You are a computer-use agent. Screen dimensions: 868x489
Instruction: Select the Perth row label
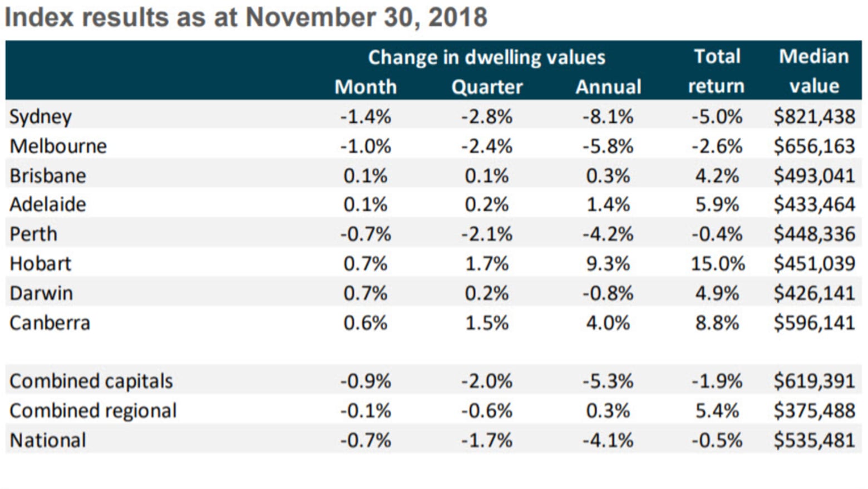pyautogui.click(x=33, y=234)
